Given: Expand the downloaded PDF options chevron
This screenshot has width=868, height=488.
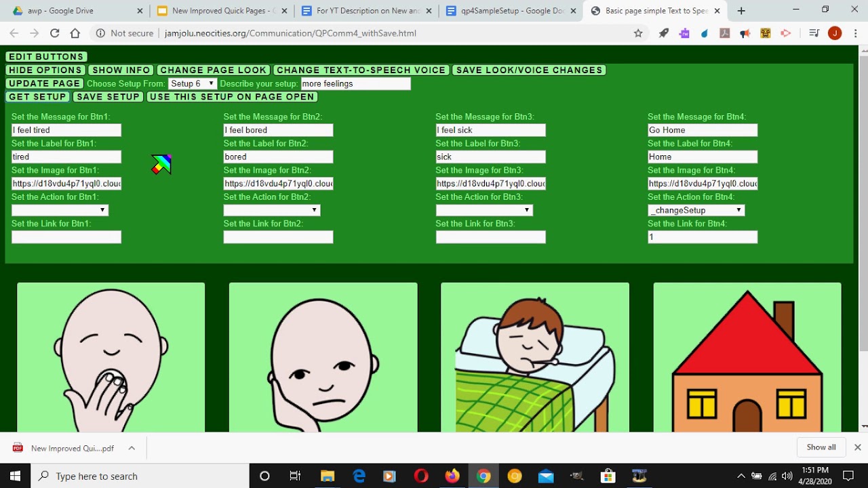Looking at the screenshot, I should tap(132, 448).
